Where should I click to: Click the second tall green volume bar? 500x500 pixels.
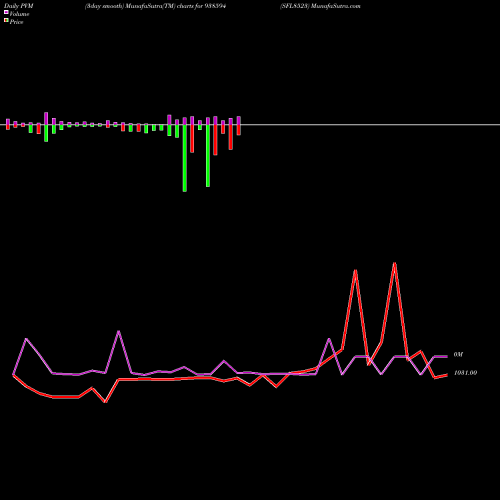pyautogui.click(x=208, y=156)
